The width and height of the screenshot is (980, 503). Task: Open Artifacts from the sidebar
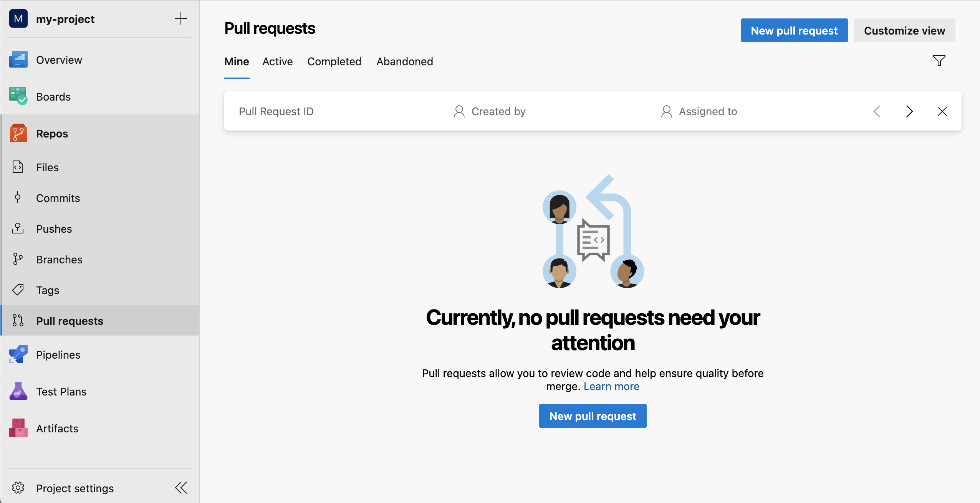[x=57, y=429]
